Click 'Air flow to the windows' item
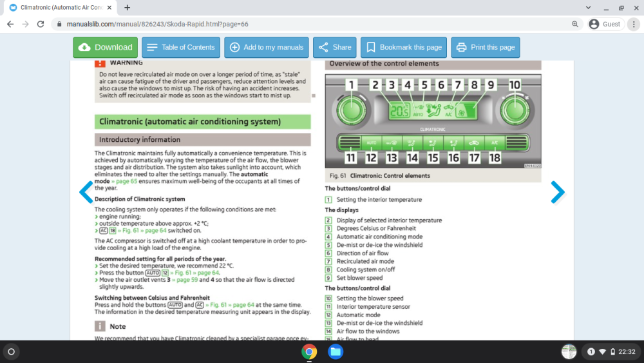 (368, 331)
